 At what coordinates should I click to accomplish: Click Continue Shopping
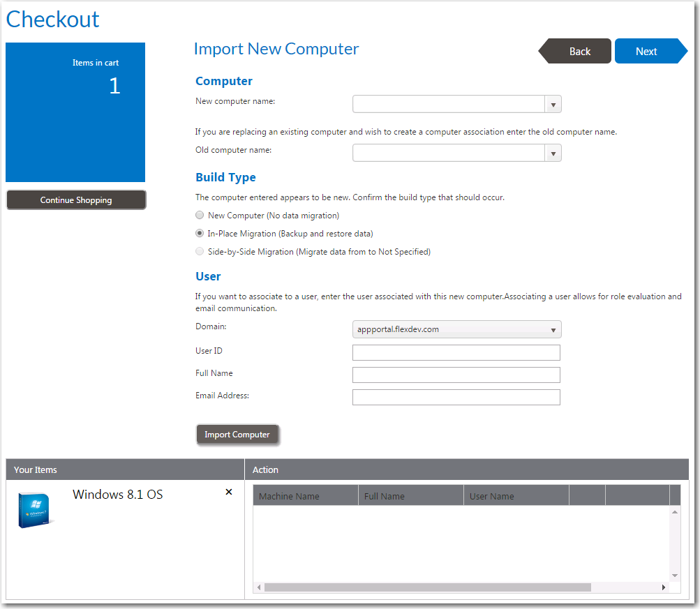75,200
